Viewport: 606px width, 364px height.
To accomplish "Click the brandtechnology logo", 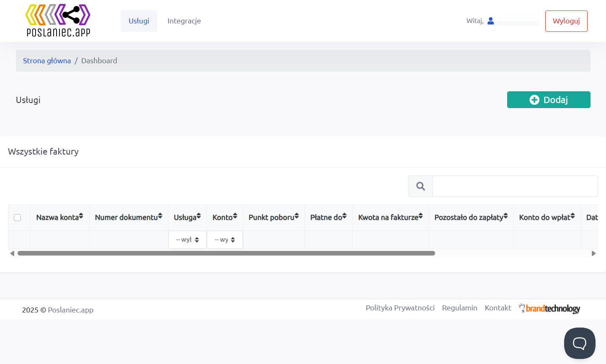I will [549, 308].
